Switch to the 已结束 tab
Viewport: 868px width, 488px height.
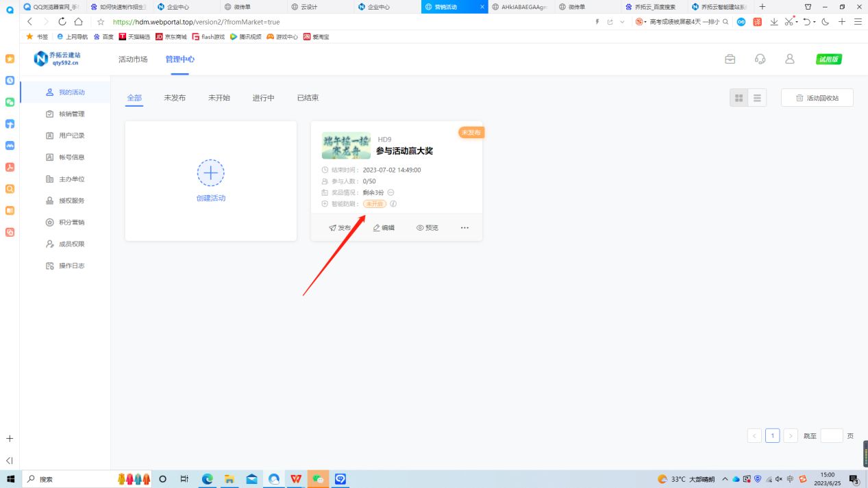(307, 97)
